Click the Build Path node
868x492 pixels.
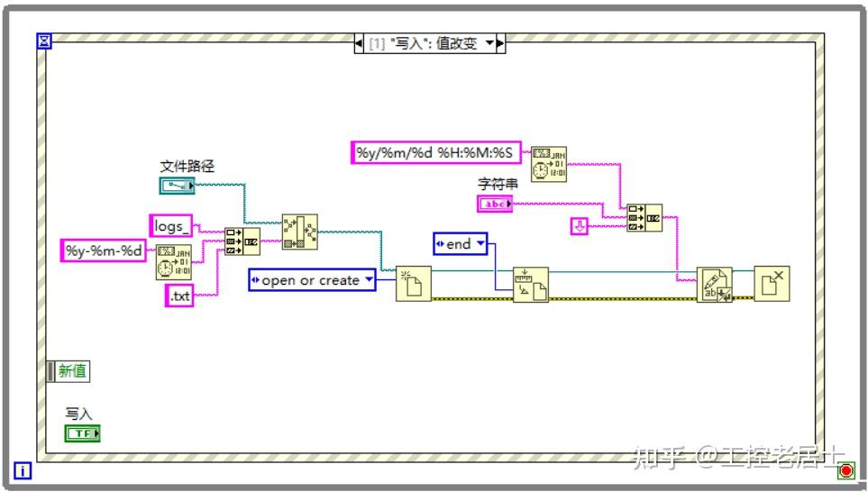coord(299,232)
